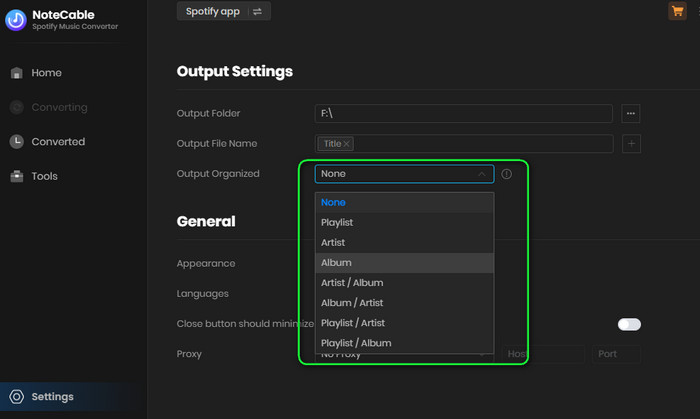This screenshot has width=700, height=419.
Task: Select the Album option in dropdown
Action: [x=336, y=263]
